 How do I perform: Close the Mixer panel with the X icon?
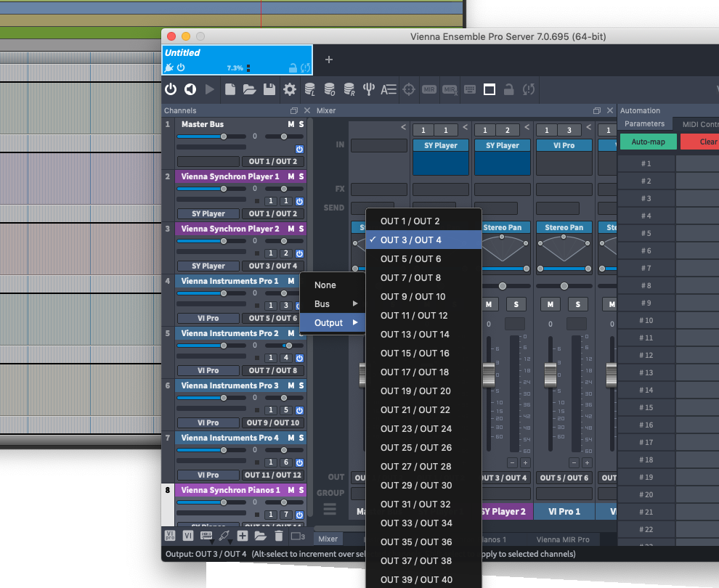point(610,110)
